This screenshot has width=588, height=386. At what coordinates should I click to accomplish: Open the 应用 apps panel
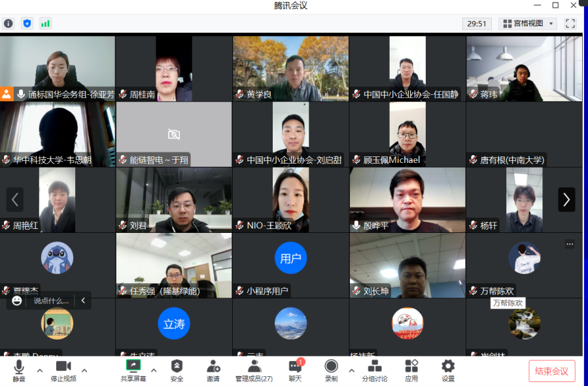[411, 370]
